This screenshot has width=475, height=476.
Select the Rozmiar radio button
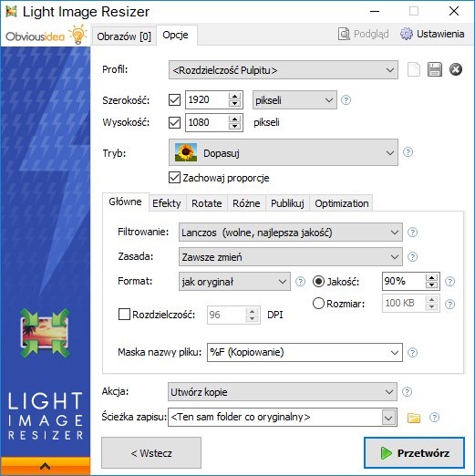(x=318, y=304)
